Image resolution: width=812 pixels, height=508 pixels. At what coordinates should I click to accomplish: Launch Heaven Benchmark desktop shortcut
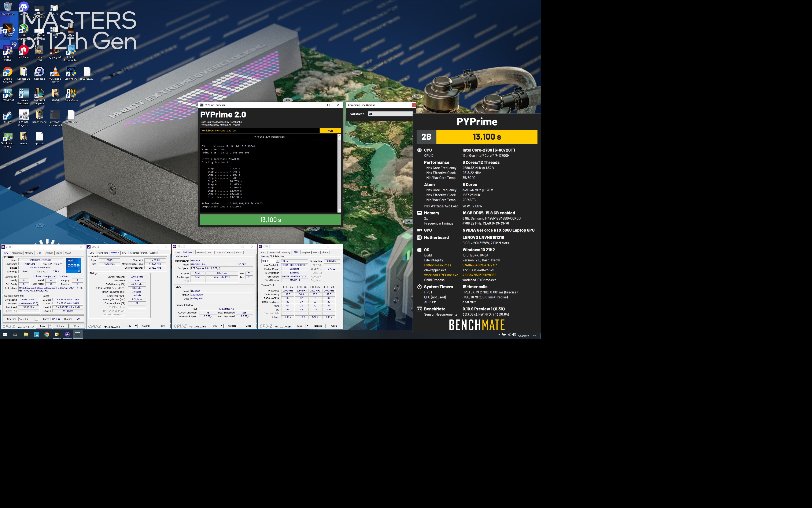[23, 97]
